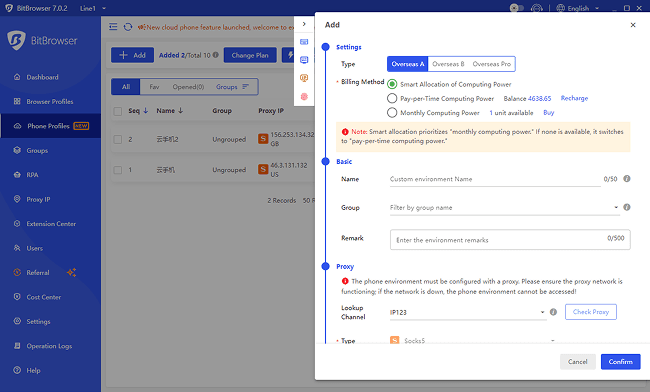The image size is (650, 392).
Task: Click the Recharge link
Action: click(574, 98)
